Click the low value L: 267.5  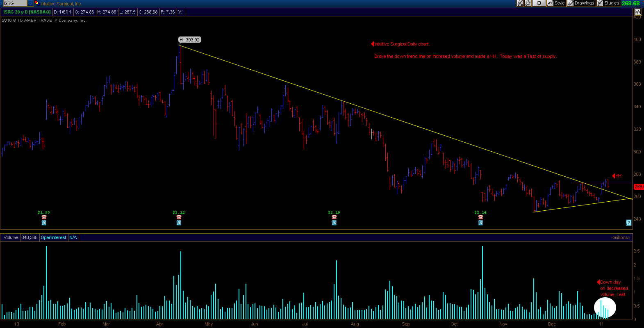coord(127,12)
